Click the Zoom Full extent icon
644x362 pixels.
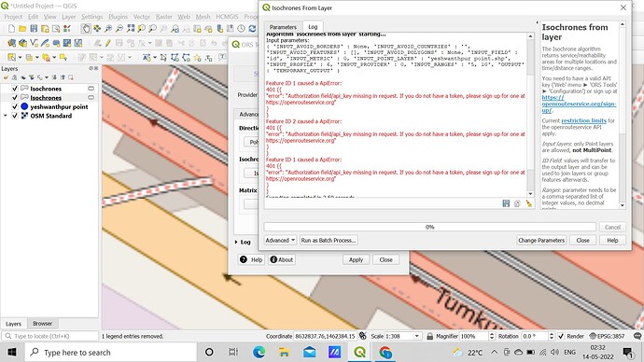pos(131,28)
